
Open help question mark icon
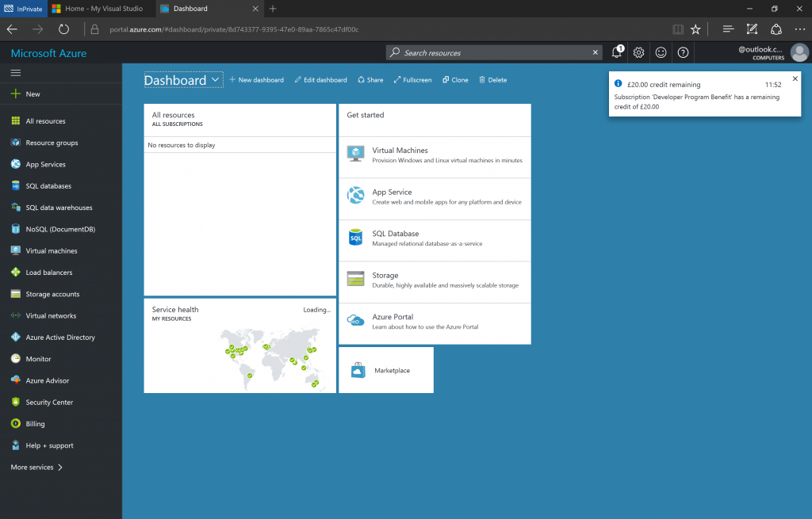[x=683, y=52]
